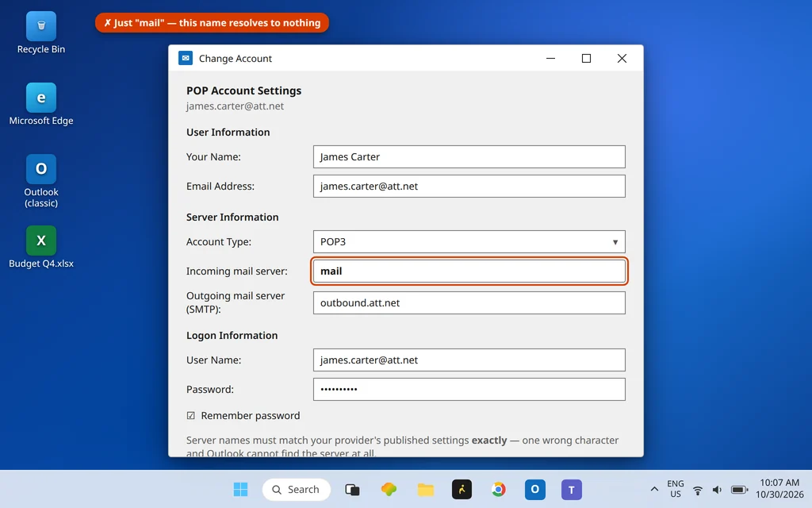
Task: Click the james.carter@att.net subtitle under the heading
Action: [235, 106]
